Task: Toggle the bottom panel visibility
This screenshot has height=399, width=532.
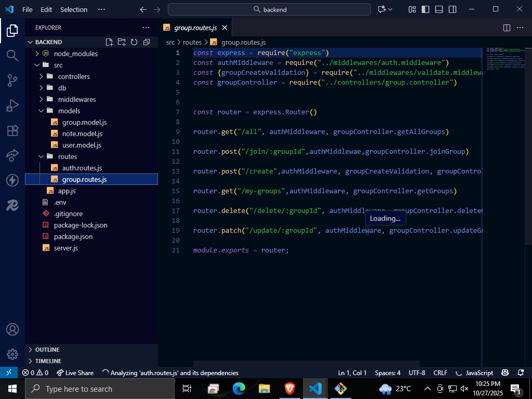Action: 438,9
